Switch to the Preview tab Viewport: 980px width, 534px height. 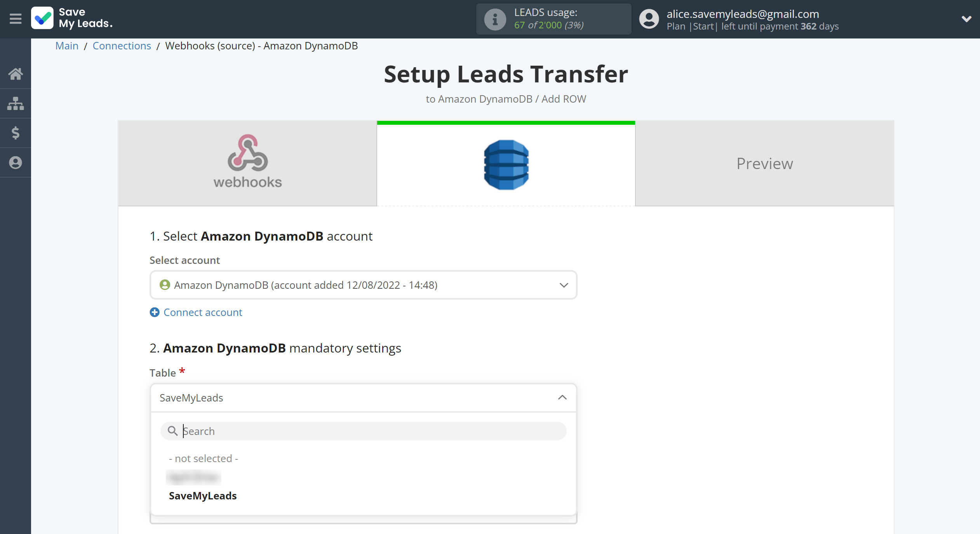coord(765,163)
